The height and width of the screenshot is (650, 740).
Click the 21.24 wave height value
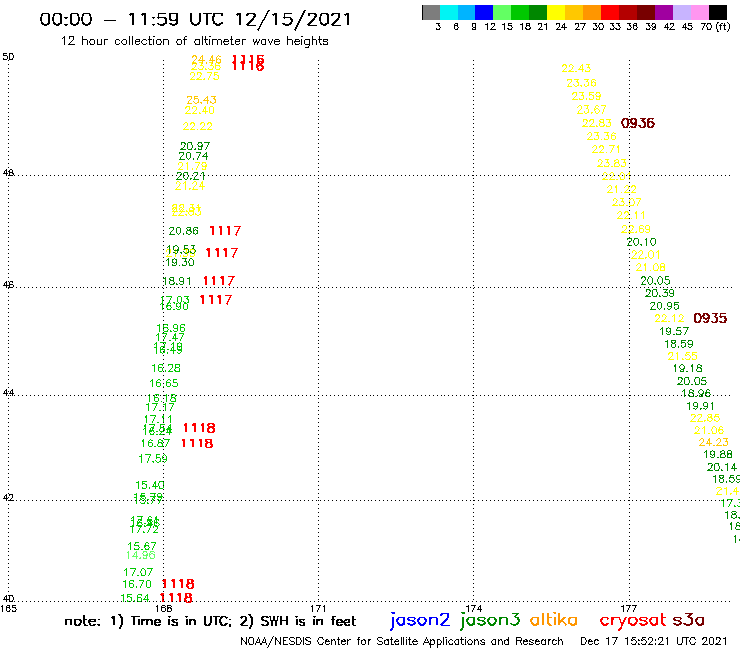click(x=190, y=186)
